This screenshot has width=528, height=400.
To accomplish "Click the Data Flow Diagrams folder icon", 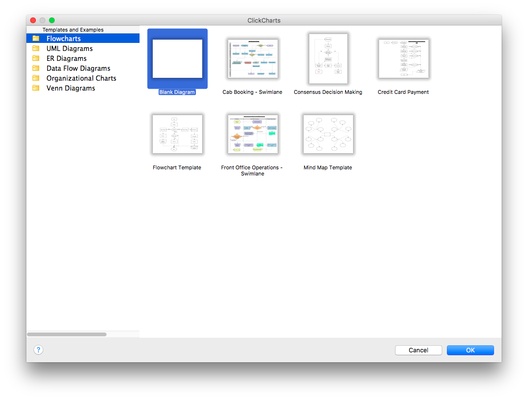I will click(36, 68).
